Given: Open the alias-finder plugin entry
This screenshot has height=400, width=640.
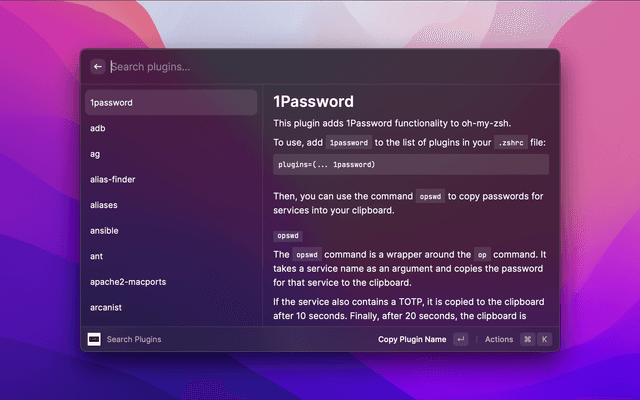Looking at the screenshot, I should pyautogui.click(x=170, y=179).
